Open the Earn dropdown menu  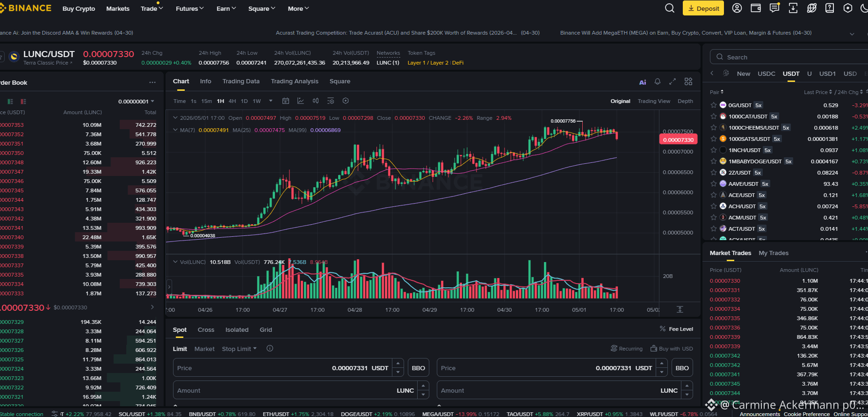[226, 8]
